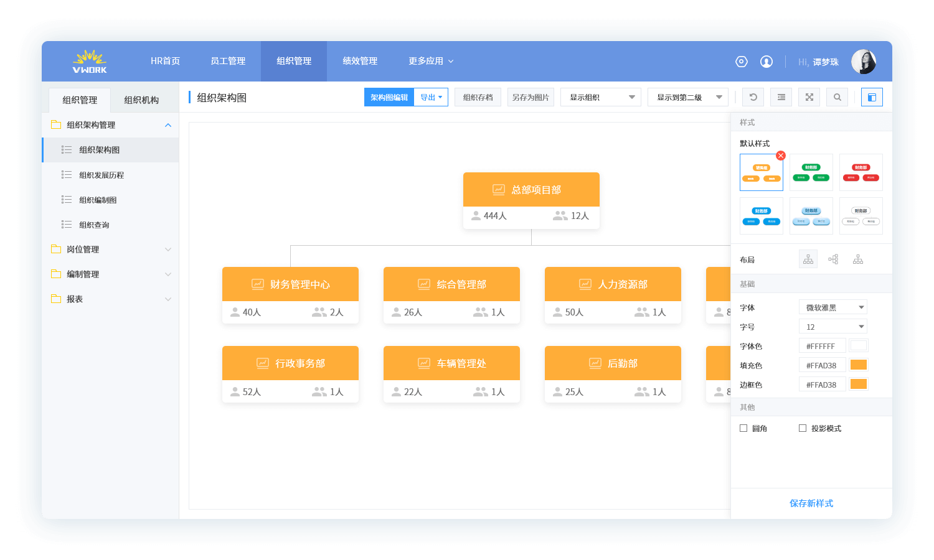Click list icon beside 组织发展历程
The image size is (934, 560).
click(x=67, y=175)
